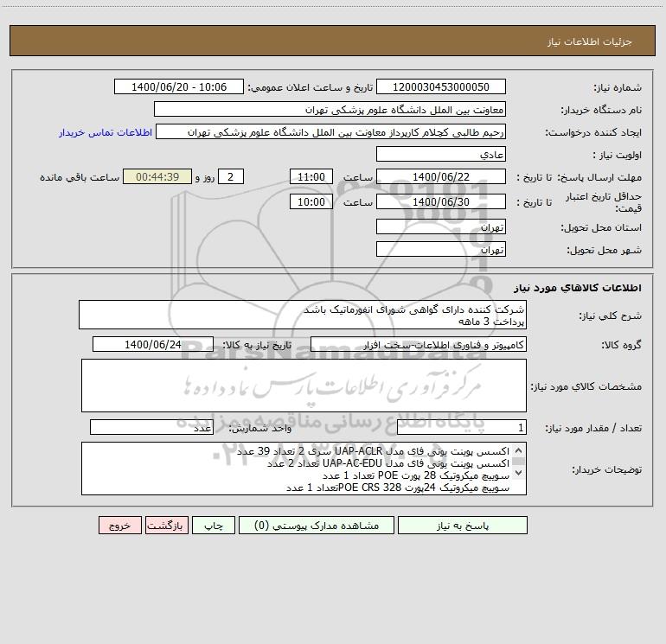Click the days remaining field showing 2
Image resolution: width=666 pixels, height=644 pixels.
pyautogui.click(x=231, y=176)
